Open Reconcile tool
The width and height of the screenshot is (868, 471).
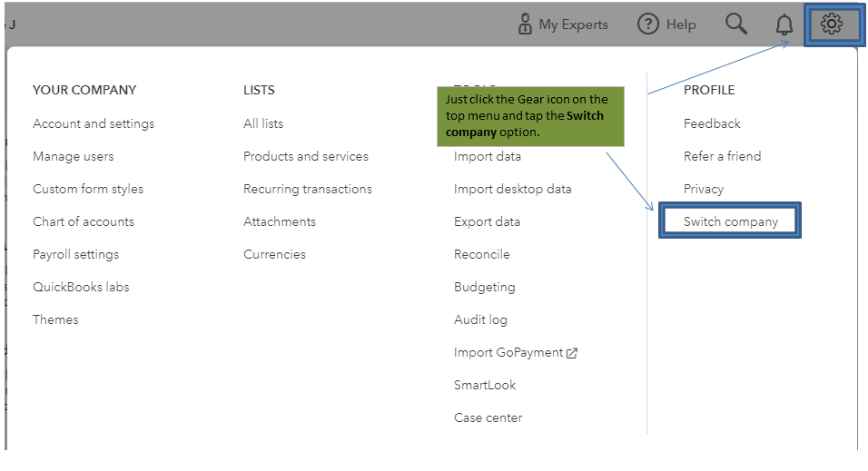pyautogui.click(x=482, y=254)
